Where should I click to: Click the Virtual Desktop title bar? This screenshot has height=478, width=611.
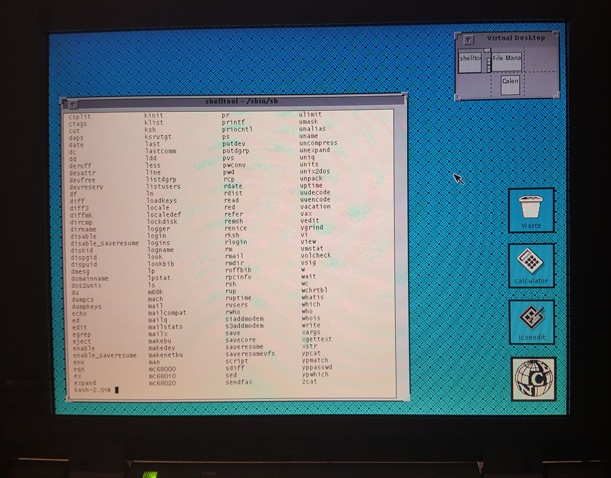[x=516, y=38]
